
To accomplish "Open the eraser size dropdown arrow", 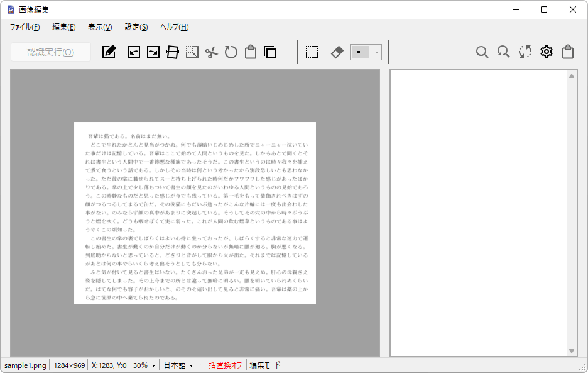I will click(376, 52).
